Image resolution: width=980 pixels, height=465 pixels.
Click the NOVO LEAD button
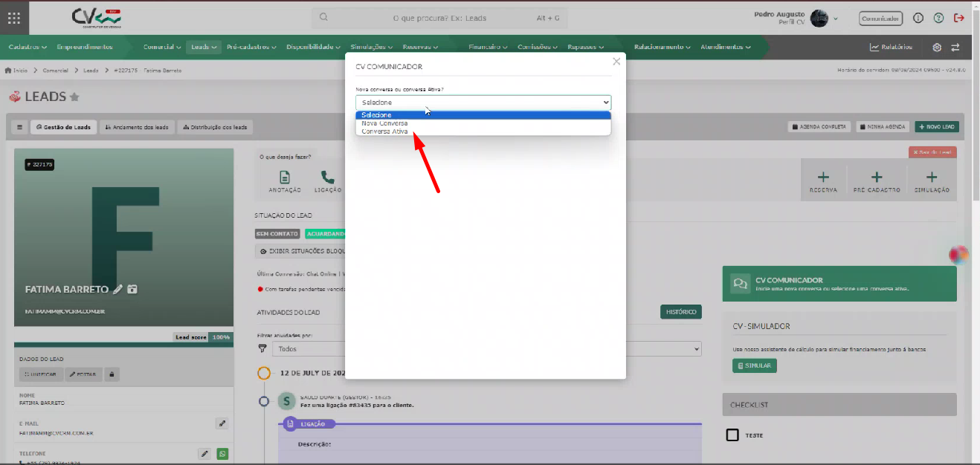click(937, 127)
